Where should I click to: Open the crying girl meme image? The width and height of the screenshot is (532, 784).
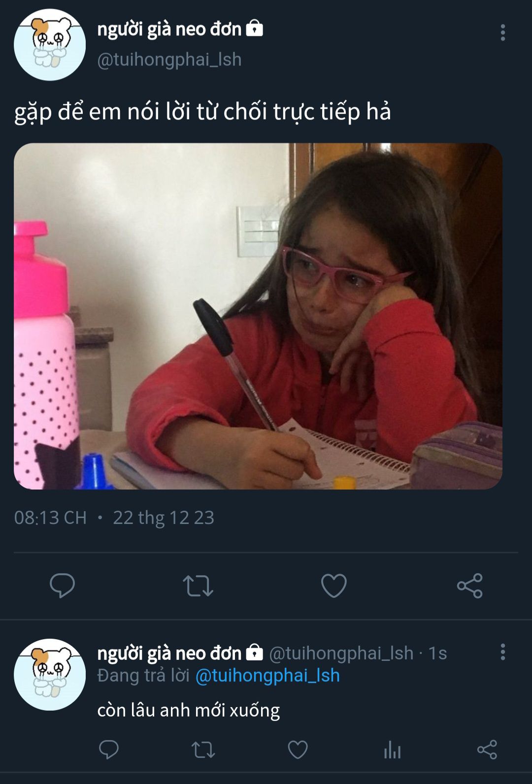click(258, 316)
